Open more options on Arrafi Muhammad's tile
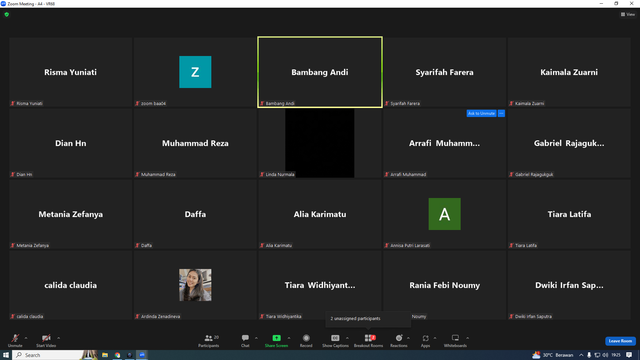Viewport: 640px width, 360px height. (x=501, y=113)
